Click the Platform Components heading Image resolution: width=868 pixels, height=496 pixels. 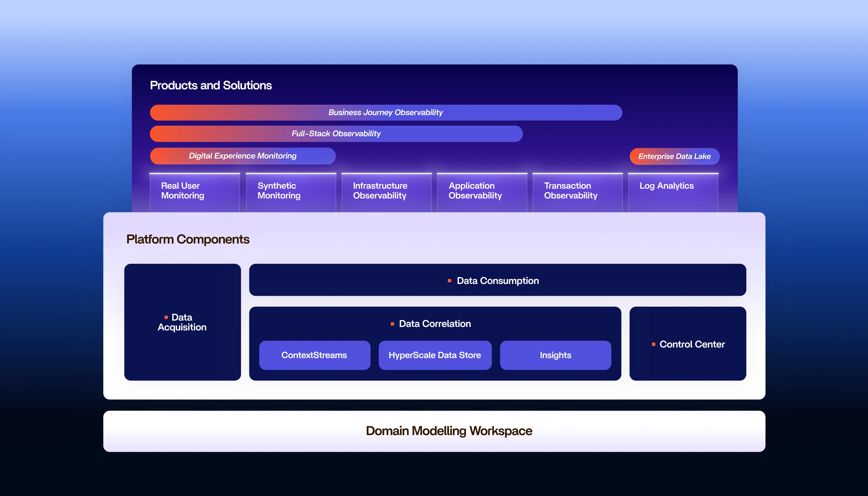188,239
